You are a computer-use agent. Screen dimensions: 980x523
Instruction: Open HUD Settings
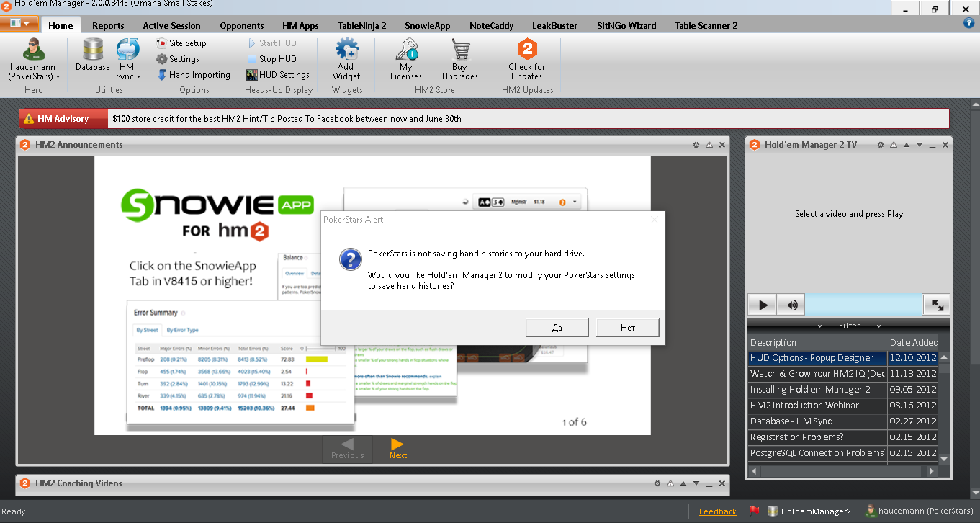(278, 75)
